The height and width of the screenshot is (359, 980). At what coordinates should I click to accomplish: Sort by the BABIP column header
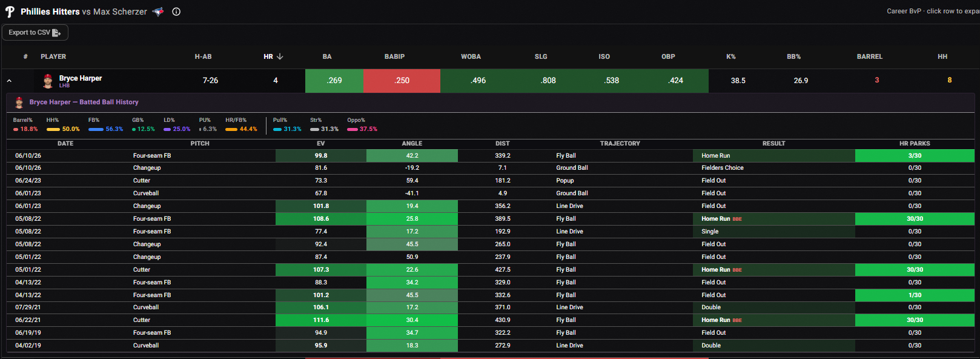(394, 56)
